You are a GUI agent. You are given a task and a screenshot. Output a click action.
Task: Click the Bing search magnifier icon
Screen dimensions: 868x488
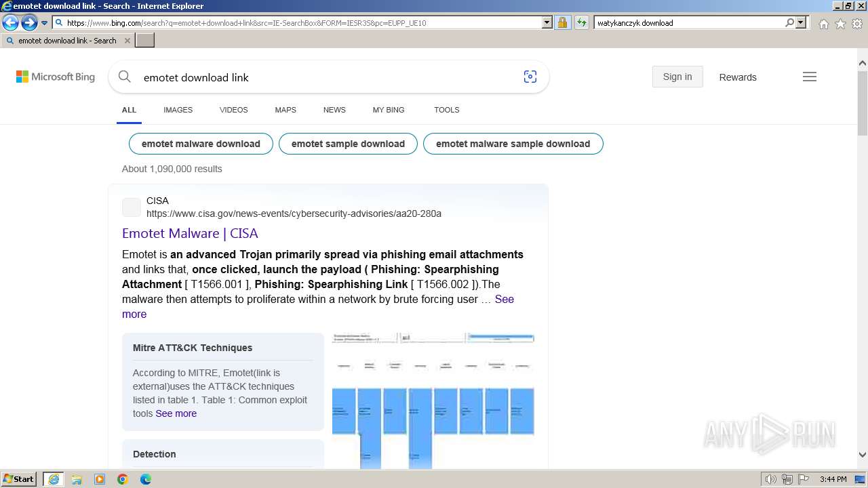point(124,77)
